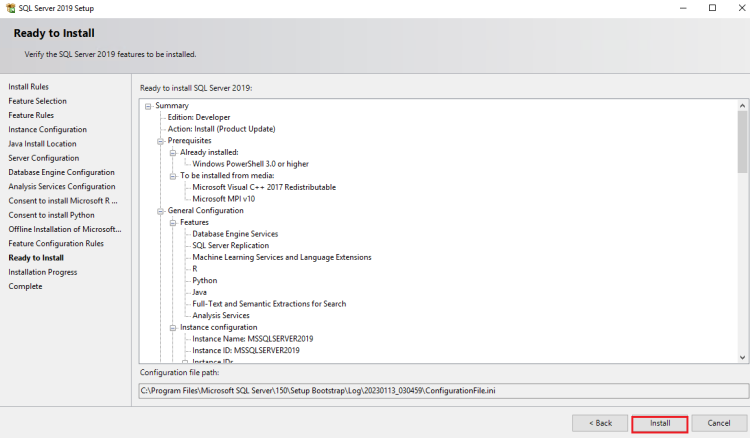Select Installation Progress step
Screen dimensions: 750x438
(43, 273)
